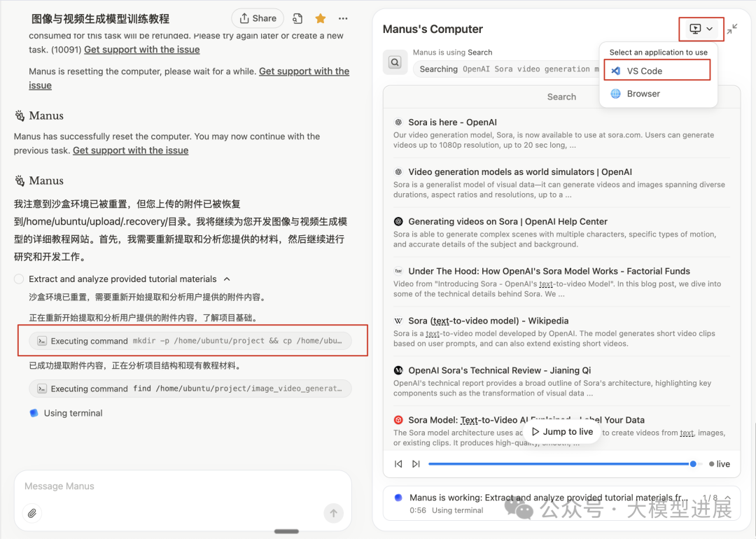
Task: Open 'Video generation models as world simulators' result
Action: pos(519,171)
